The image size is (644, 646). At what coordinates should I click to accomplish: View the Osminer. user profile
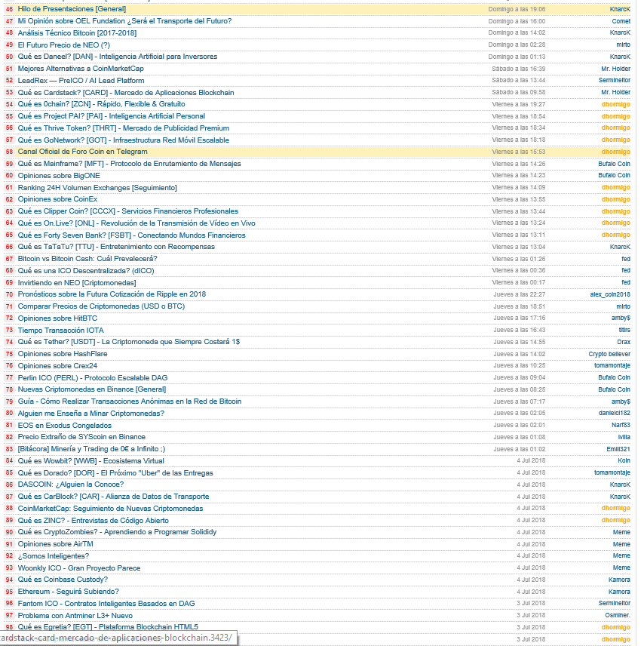[618, 615]
